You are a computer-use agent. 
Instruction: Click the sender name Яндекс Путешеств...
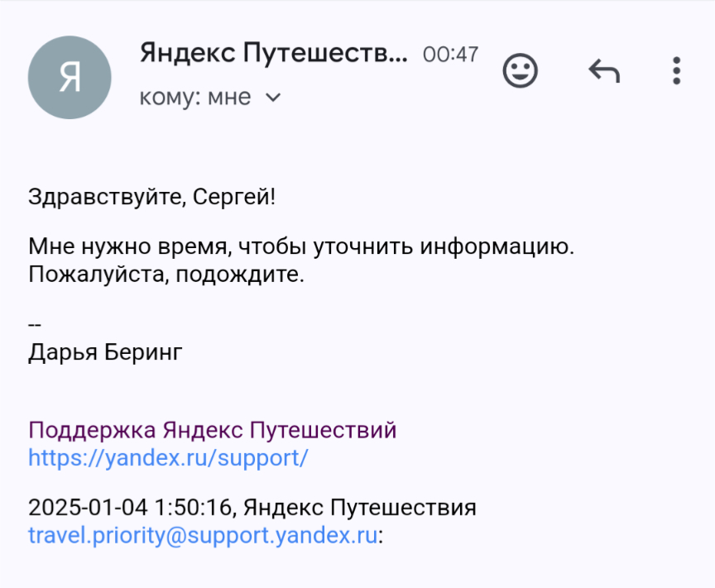274,53
